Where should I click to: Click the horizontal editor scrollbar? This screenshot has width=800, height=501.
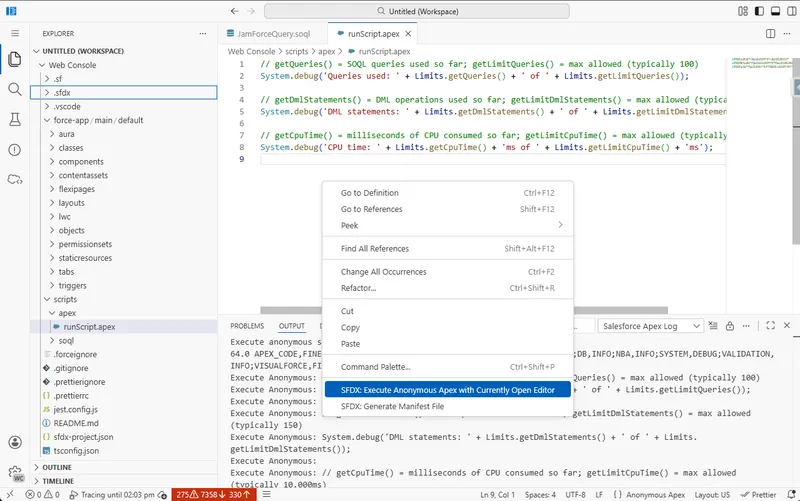click(464, 310)
